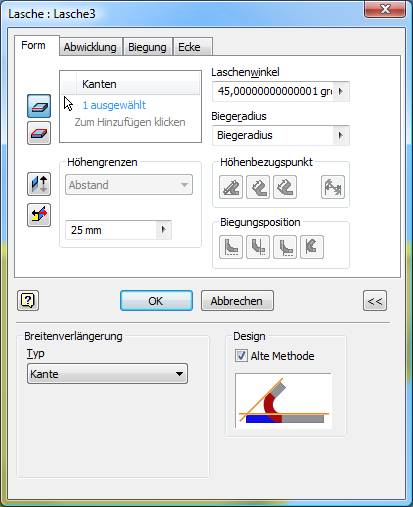
Task: Open the Typ dropdown showing Kante
Action: coord(107,374)
